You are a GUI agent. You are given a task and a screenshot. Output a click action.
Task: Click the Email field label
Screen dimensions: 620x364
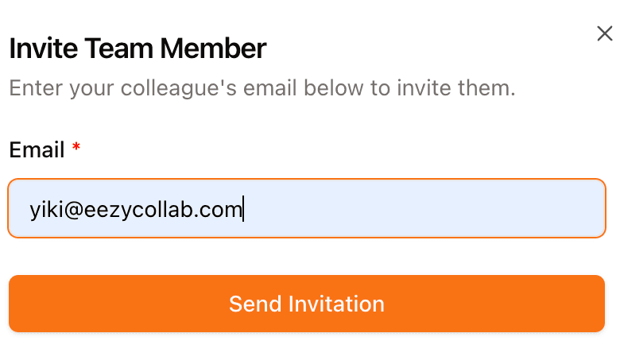coord(37,149)
